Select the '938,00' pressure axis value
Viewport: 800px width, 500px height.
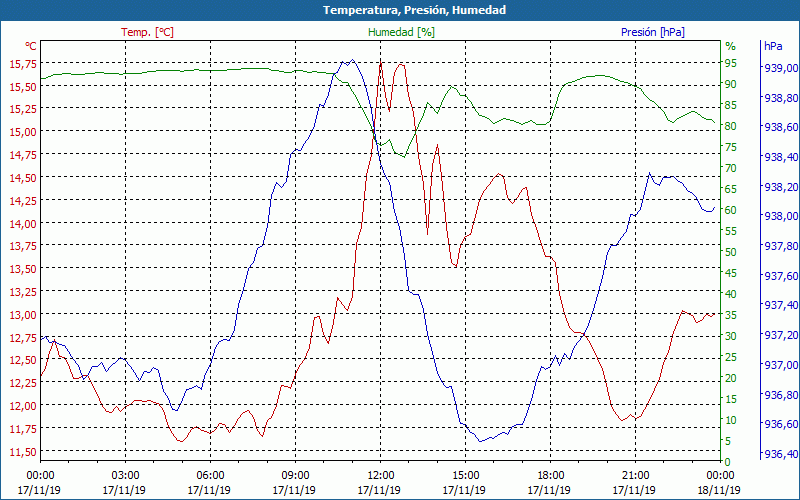point(780,216)
